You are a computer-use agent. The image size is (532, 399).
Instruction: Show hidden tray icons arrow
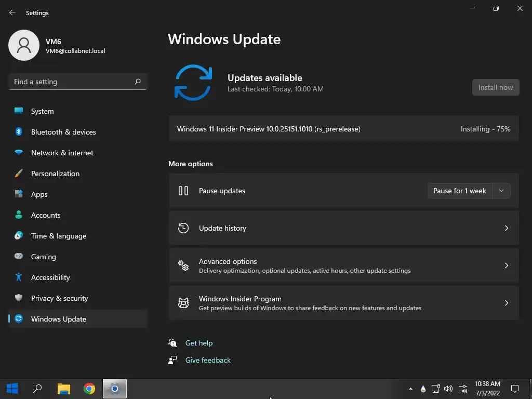tap(410, 389)
